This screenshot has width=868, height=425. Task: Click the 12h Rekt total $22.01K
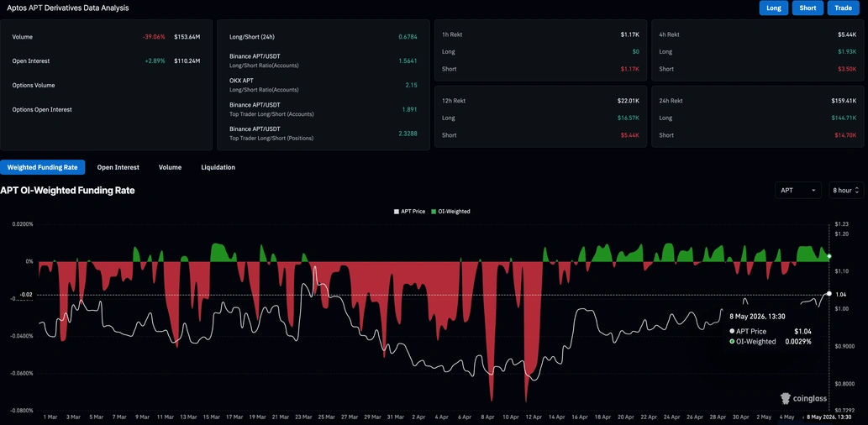(x=629, y=101)
